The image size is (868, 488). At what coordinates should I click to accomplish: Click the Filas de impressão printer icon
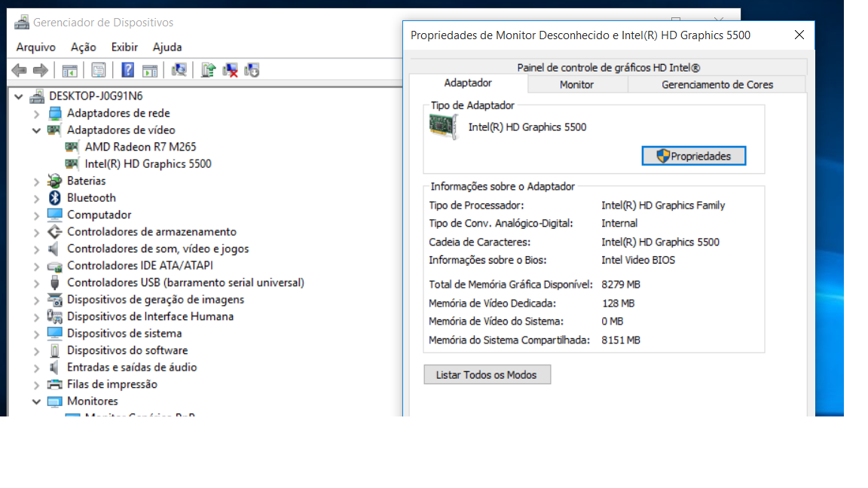tap(54, 384)
